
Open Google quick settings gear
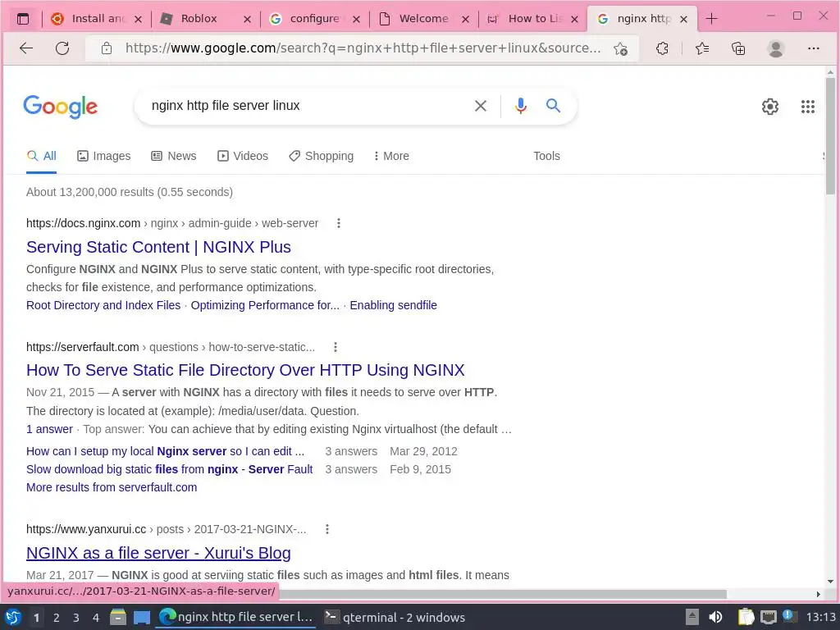tap(769, 107)
